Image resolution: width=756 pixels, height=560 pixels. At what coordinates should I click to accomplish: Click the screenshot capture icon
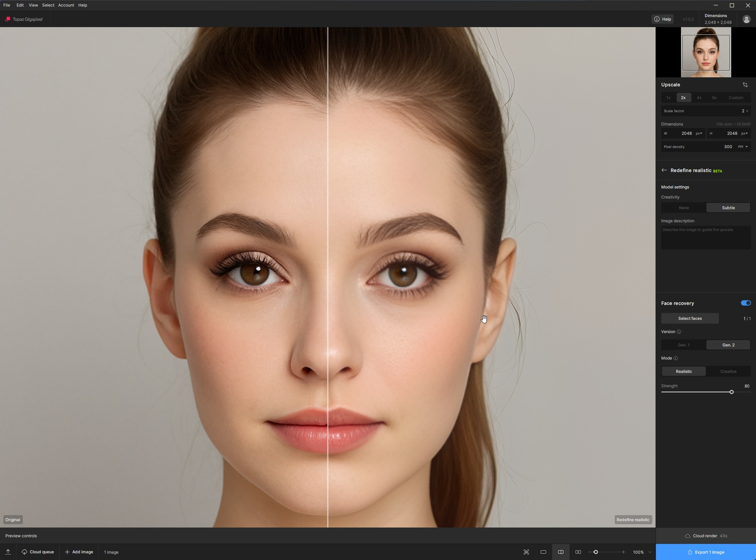tap(526, 552)
